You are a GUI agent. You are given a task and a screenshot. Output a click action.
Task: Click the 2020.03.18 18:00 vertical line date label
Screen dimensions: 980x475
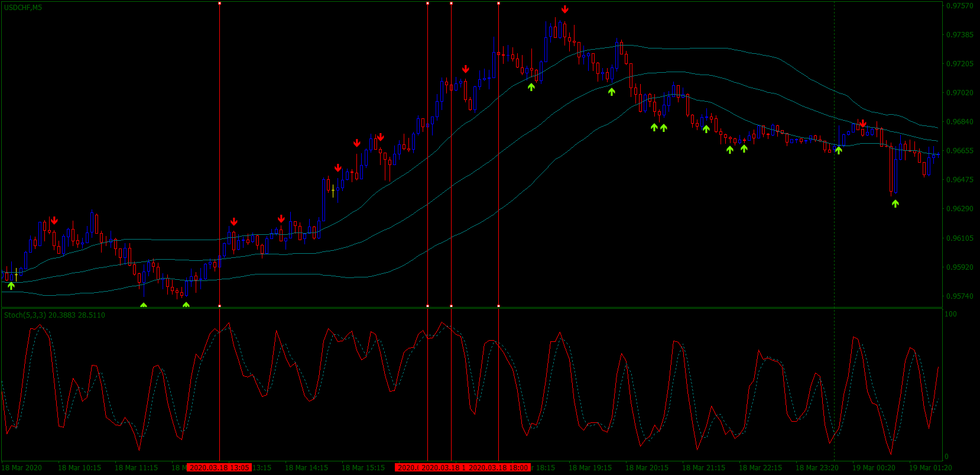coord(498,467)
